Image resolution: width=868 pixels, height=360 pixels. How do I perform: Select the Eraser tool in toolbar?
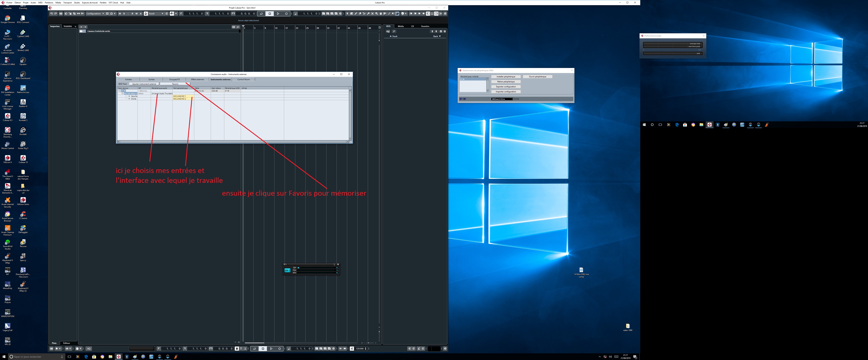coord(360,13)
